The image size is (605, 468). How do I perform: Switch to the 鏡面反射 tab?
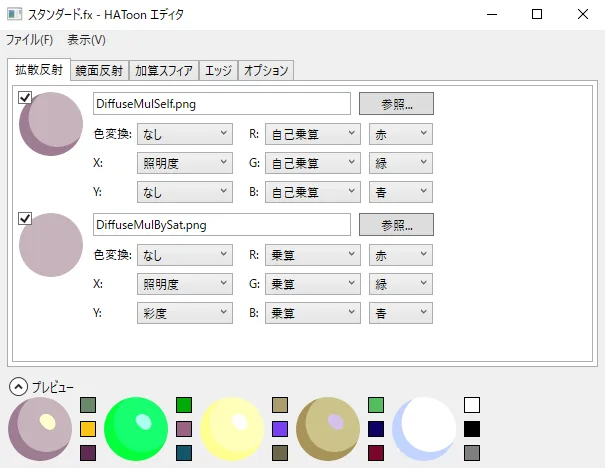(99, 70)
